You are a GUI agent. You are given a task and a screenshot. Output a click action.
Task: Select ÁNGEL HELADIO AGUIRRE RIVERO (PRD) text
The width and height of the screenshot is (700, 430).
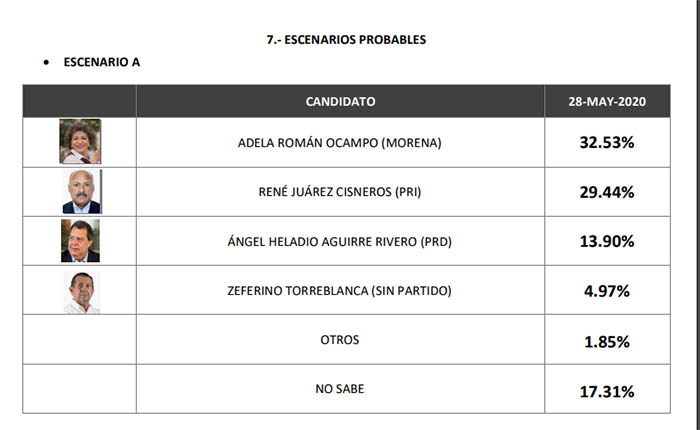340,242
